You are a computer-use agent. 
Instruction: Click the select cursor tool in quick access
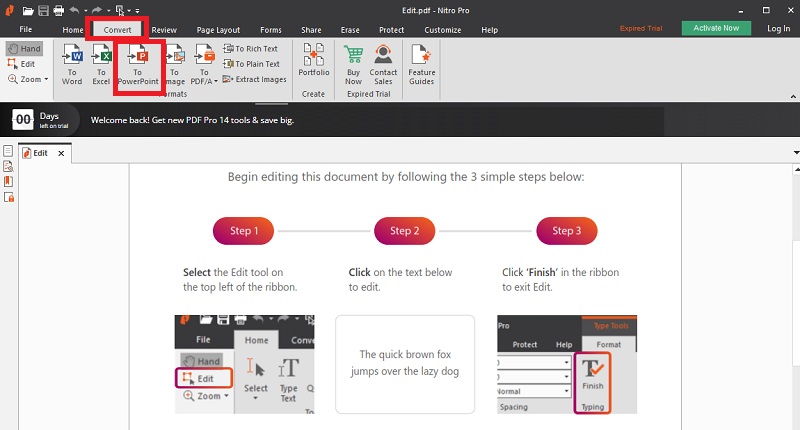tap(120, 10)
